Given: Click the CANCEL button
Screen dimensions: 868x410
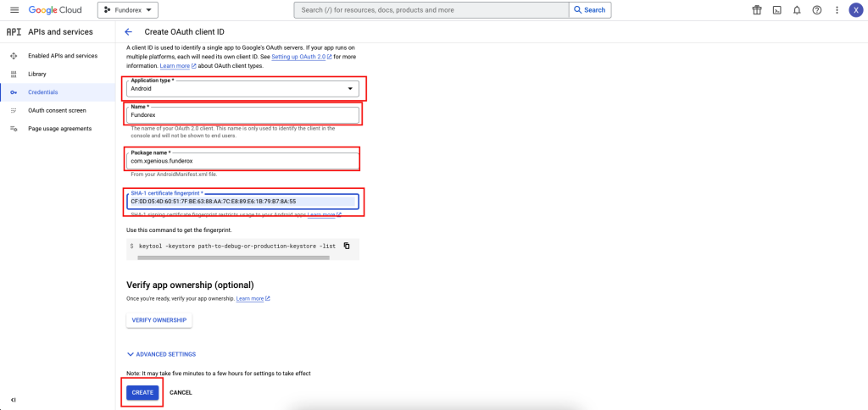Looking at the screenshot, I should (x=181, y=392).
